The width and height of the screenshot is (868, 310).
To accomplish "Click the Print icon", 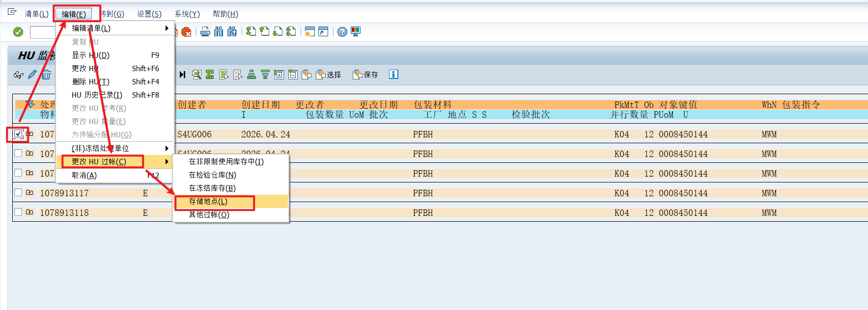I will [x=205, y=32].
